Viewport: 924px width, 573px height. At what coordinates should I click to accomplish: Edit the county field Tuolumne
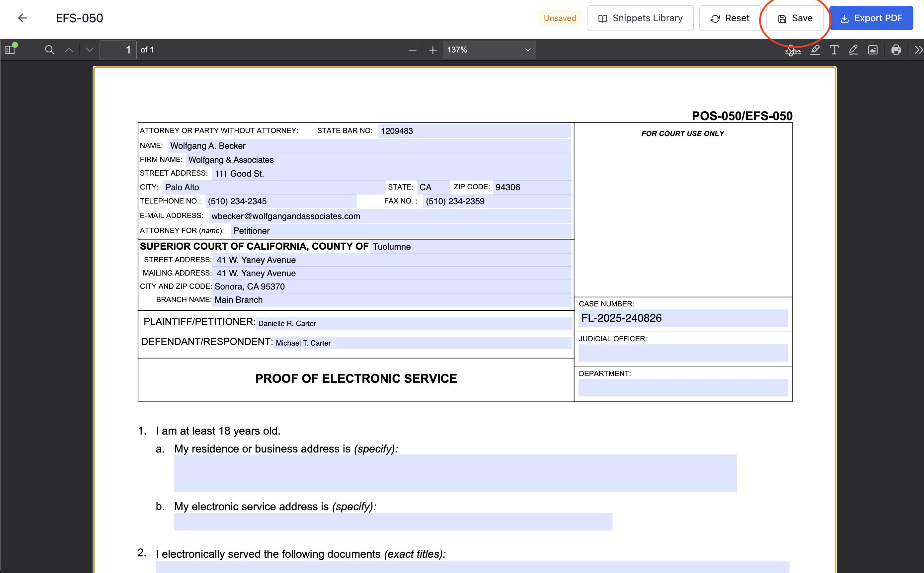click(x=471, y=247)
